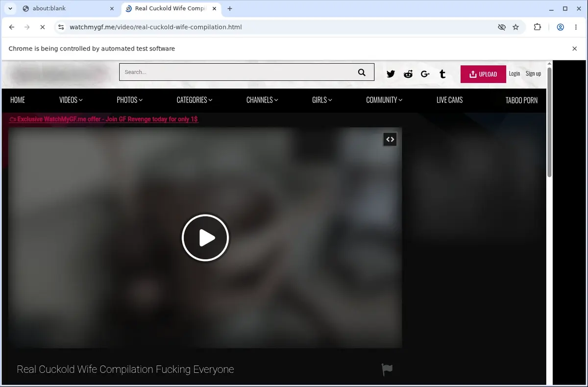Open the last item in the navigation bar

[521, 100]
